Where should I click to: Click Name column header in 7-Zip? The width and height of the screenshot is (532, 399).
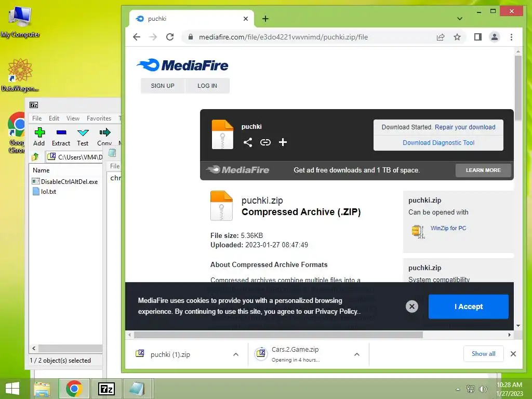pos(41,170)
